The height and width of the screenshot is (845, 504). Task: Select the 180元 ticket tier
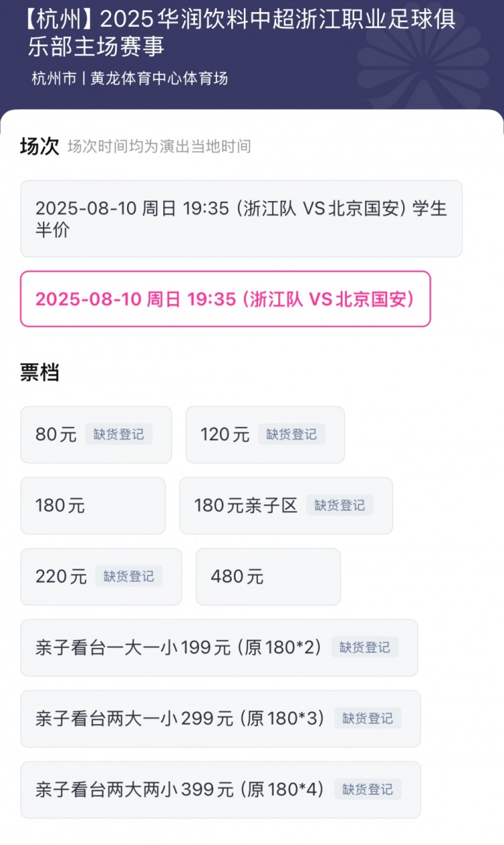pyautogui.click(x=93, y=506)
